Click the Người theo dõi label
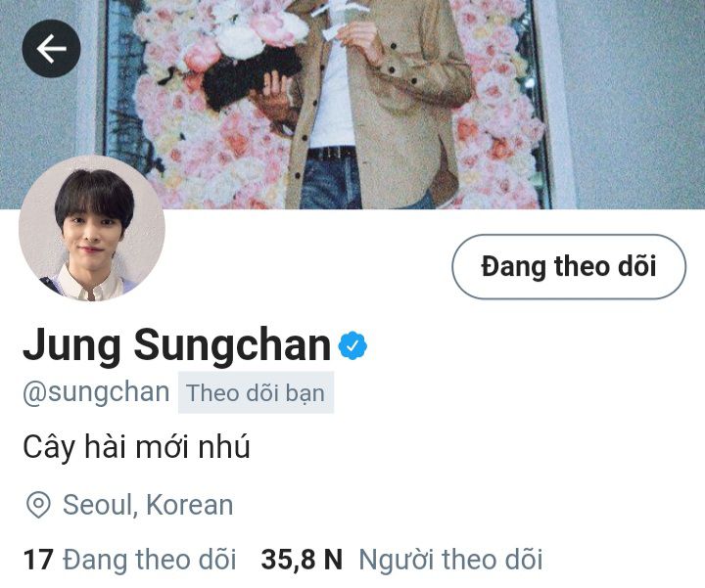705x588 pixels. pos(450,560)
